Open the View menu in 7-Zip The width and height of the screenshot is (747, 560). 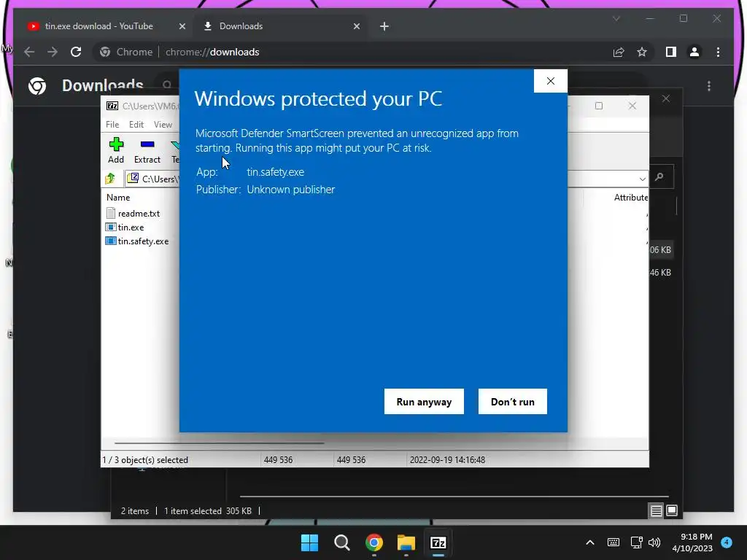click(163, 124)
